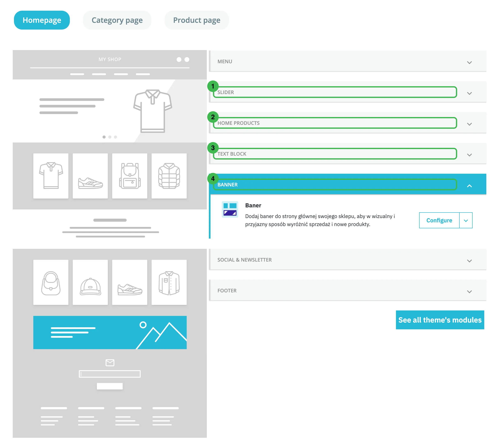Click the baseball cap product thumbnail

point(90,282)
